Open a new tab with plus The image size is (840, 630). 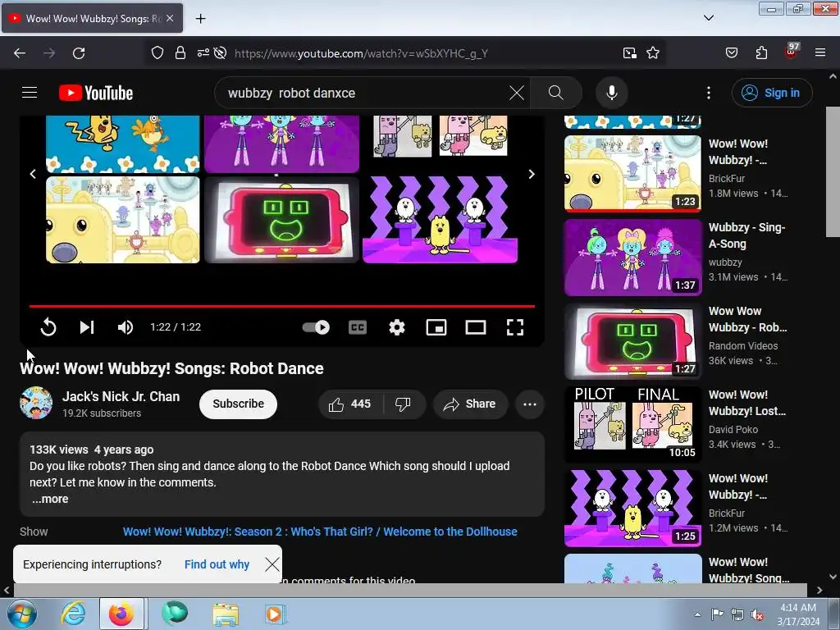[x=200, y=19]
